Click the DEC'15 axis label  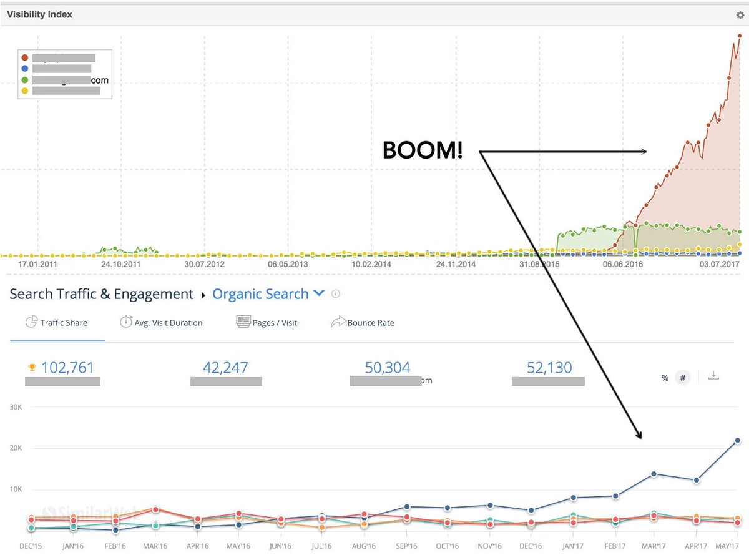31,546
